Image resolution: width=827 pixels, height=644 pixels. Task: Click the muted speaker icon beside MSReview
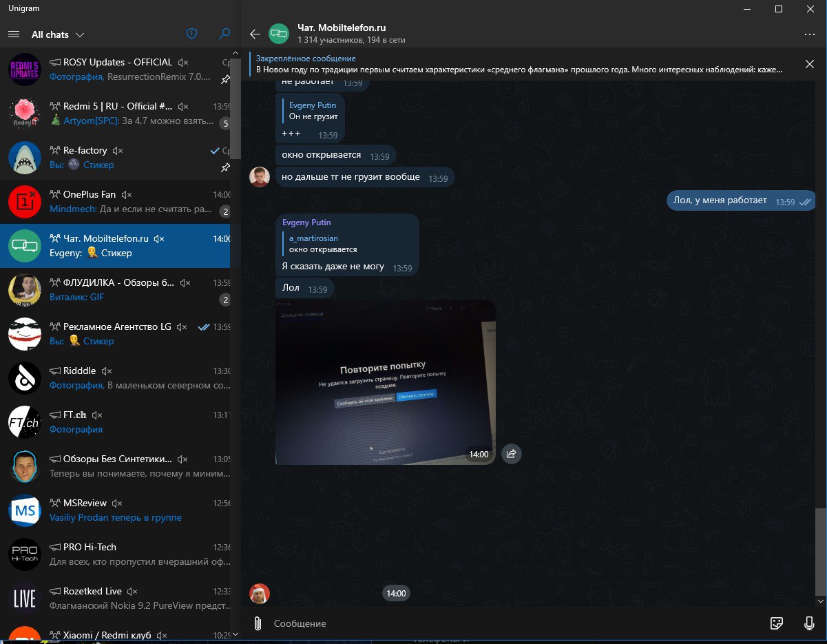(117, 503)
